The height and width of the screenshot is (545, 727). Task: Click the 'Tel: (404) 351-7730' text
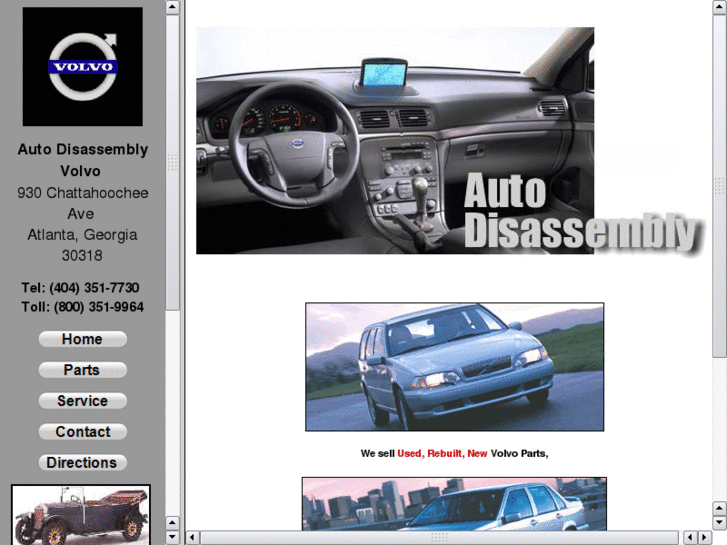point(80,288)
